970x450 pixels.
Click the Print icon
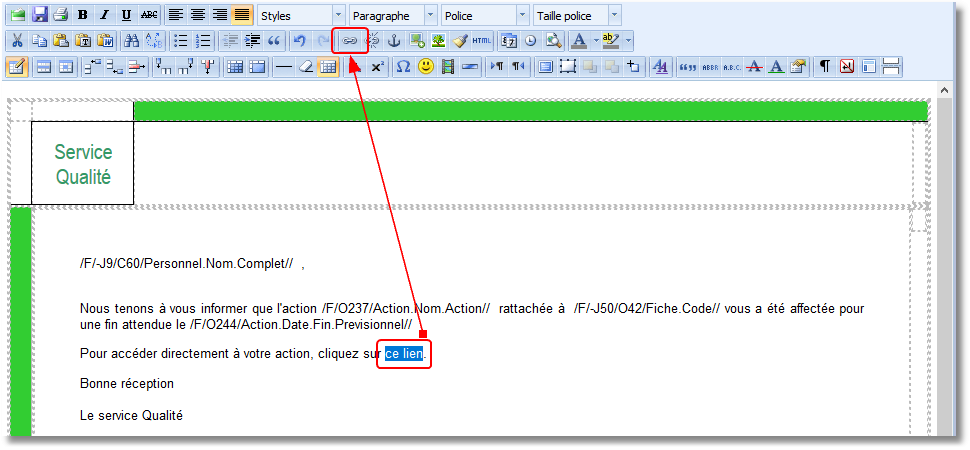point(61,15)
